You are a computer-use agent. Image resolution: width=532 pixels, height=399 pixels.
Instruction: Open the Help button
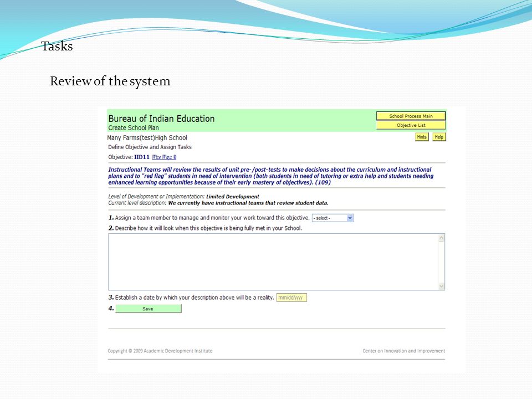click(x=439, y=137)
